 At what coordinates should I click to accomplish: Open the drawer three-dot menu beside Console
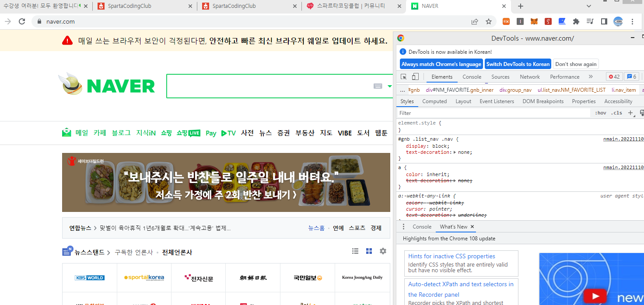403,227
